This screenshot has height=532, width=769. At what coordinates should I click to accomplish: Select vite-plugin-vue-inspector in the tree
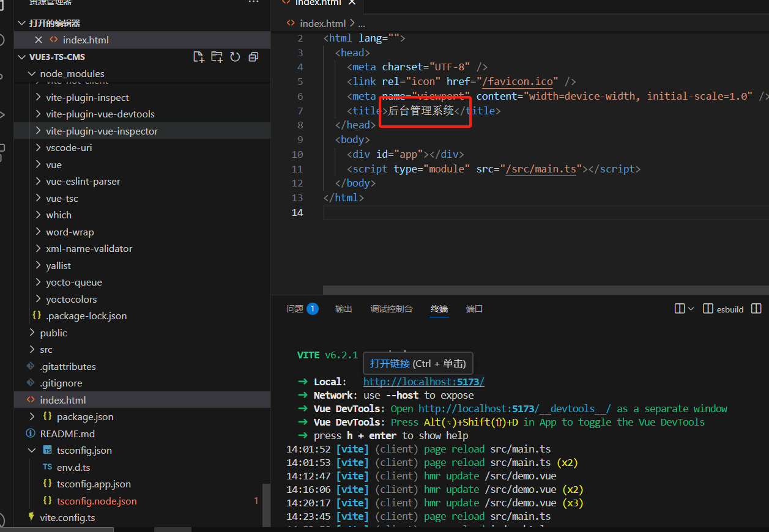point(142,131)
